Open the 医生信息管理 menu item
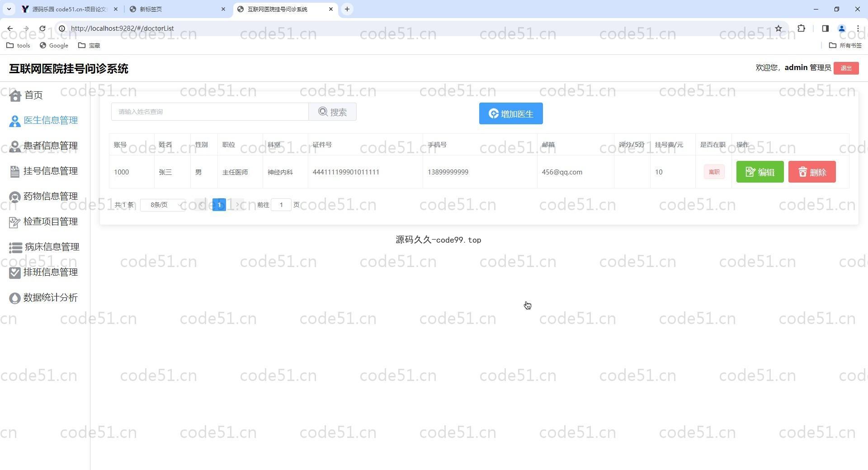The height and width of the screenshot is (470, 868). tap(50, 121)
